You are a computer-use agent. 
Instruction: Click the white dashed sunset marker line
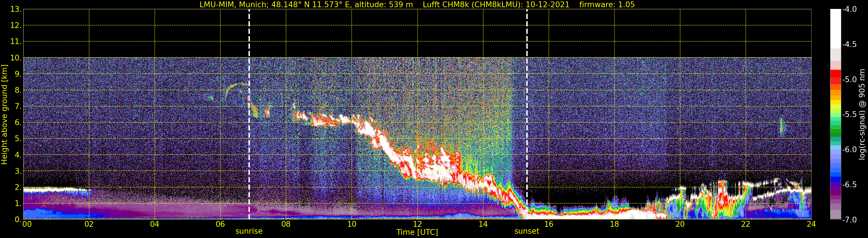527,115
